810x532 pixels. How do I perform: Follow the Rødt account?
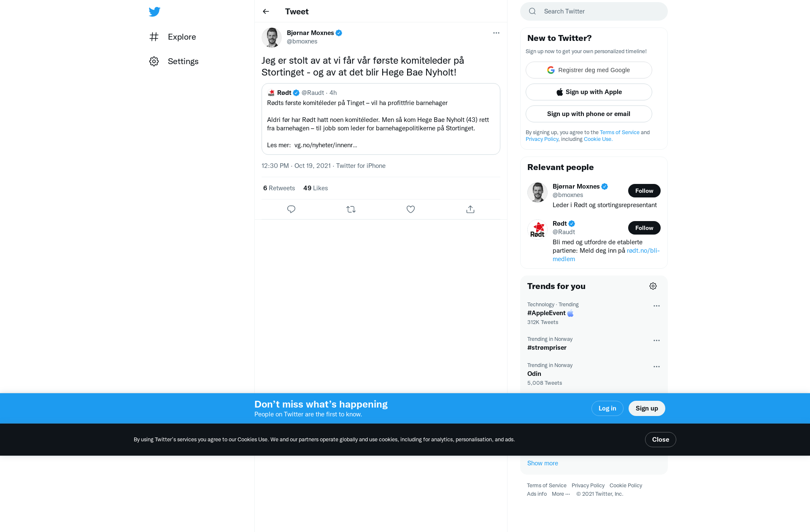[644, 228]
